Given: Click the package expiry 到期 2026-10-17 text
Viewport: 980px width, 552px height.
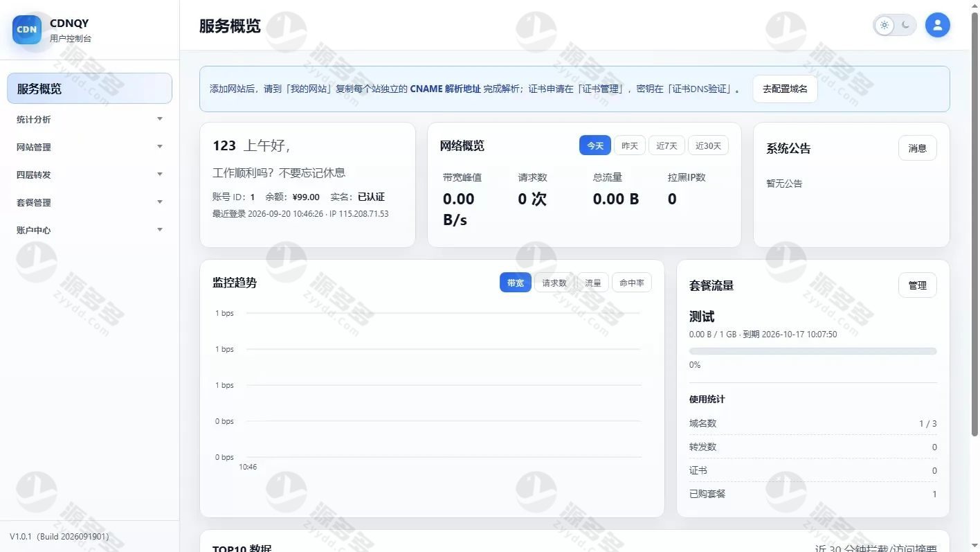Looking at the screenshot, I should [790, 334].
